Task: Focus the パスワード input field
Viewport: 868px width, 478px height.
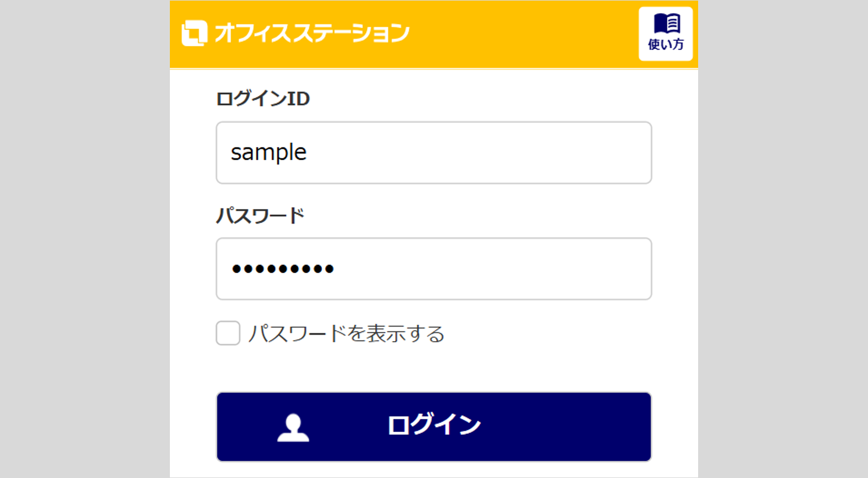Action: point(433,268)
